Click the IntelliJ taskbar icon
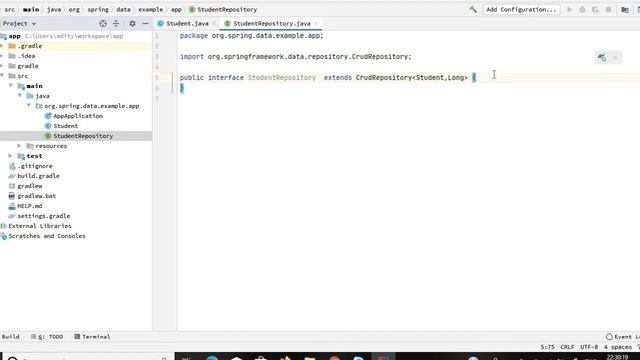 tap(383, 357)
